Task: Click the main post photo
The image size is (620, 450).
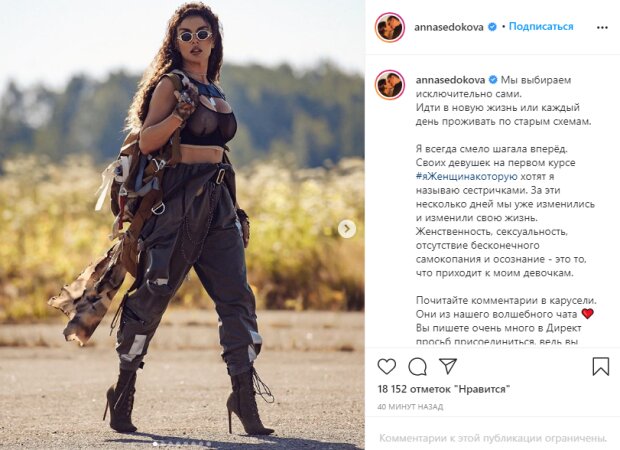Action: (x=182, y=225)
